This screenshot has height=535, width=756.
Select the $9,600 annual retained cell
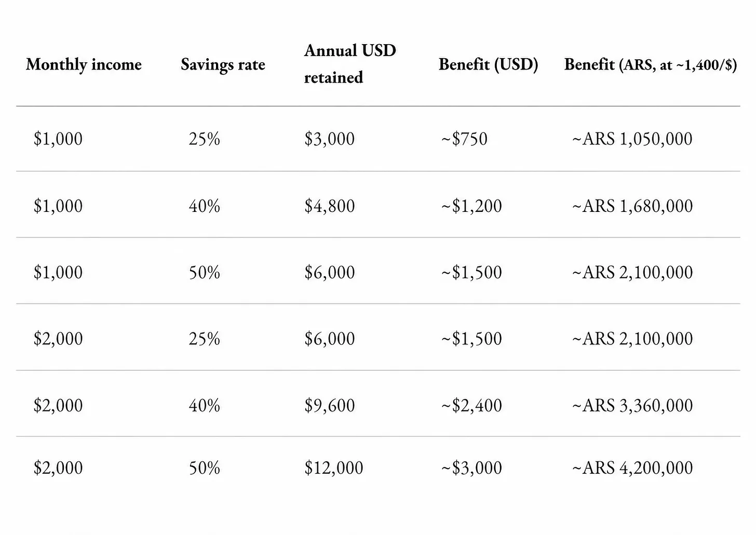coord(330,405)
